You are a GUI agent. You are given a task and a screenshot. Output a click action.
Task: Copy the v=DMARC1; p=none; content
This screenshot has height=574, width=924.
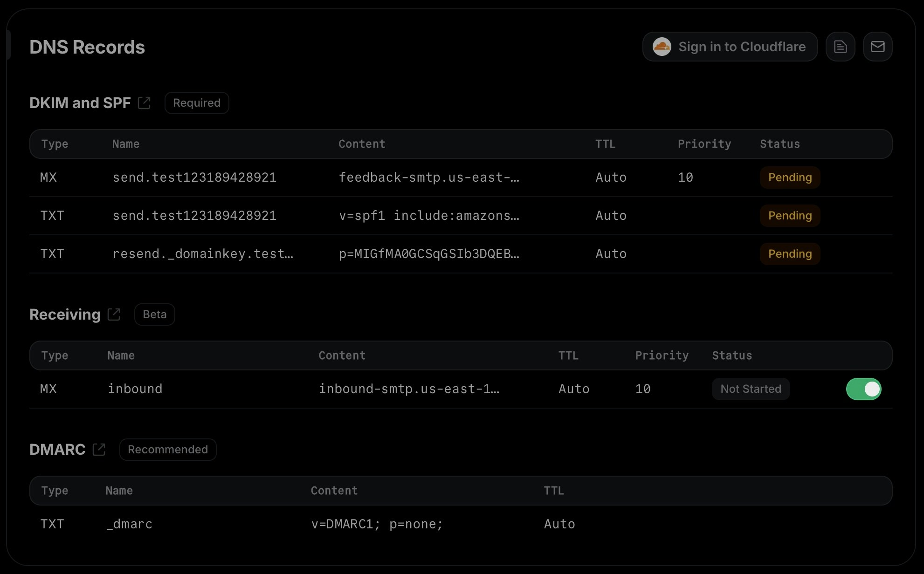[x=377, y=524]
